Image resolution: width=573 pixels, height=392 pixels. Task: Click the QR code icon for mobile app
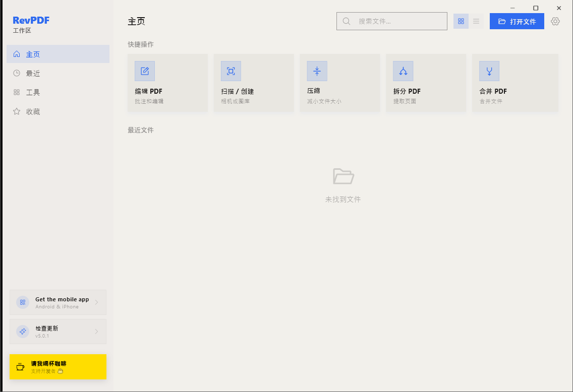23,302
